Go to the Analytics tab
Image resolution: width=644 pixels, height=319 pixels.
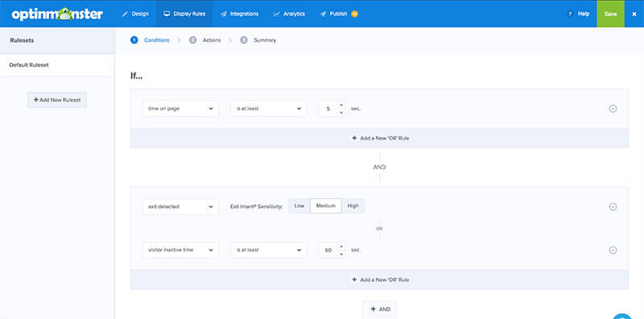coord(289,14)
